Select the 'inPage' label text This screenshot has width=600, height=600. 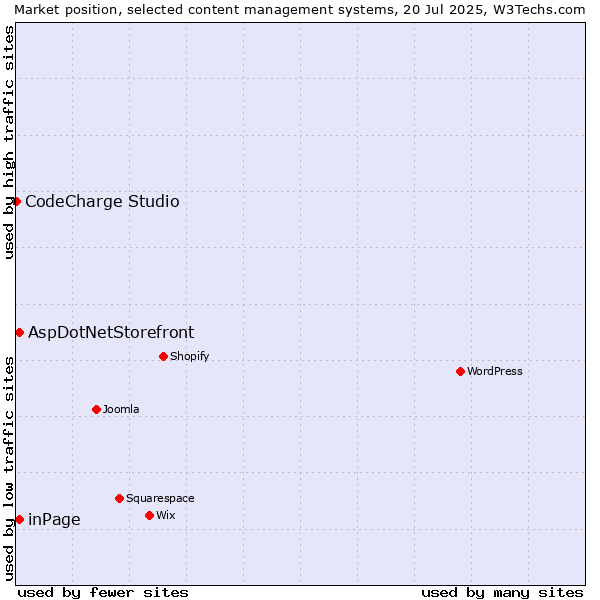(54, 520)
